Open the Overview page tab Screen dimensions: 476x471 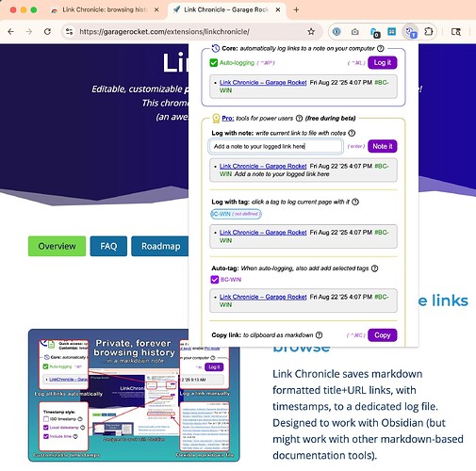tap(57, 246)
